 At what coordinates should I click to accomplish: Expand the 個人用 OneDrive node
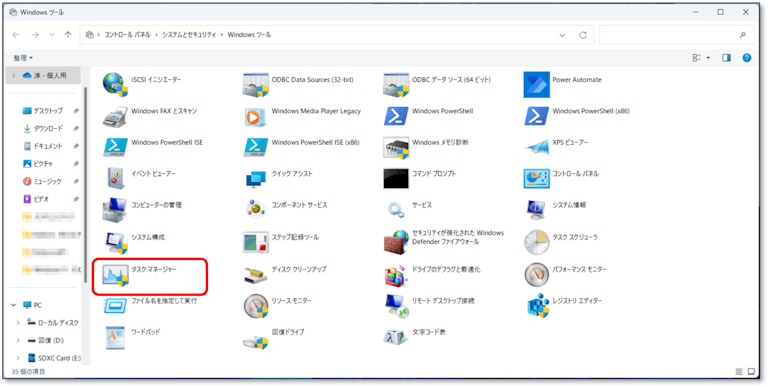tap(14, 76)
